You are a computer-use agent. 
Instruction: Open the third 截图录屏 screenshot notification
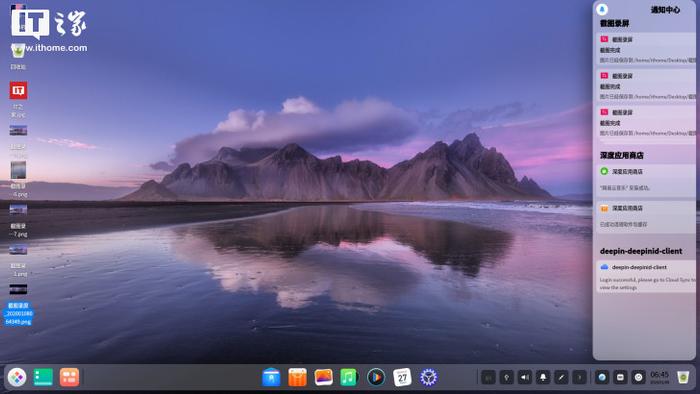pyautogui.click(x=645, y=122)
